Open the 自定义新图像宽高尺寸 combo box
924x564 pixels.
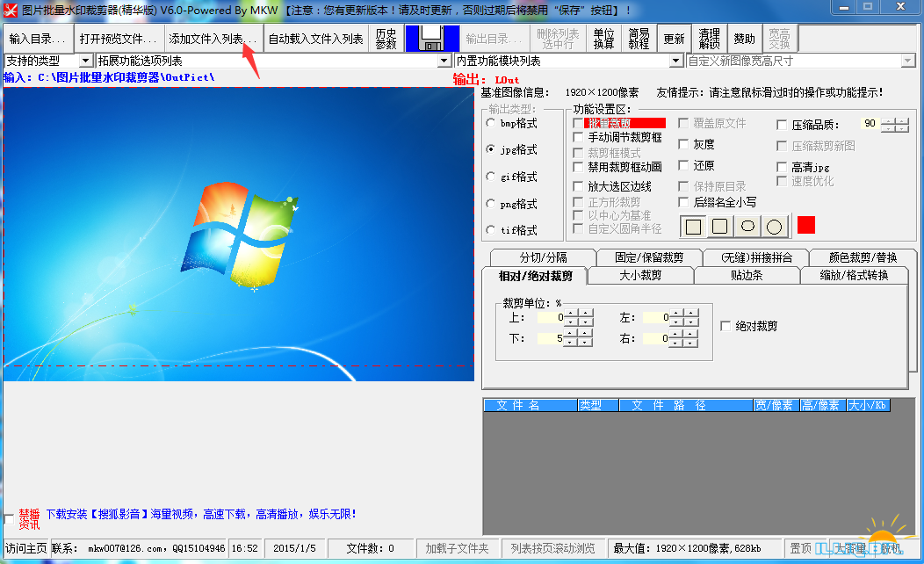click(x=908, y=61)
